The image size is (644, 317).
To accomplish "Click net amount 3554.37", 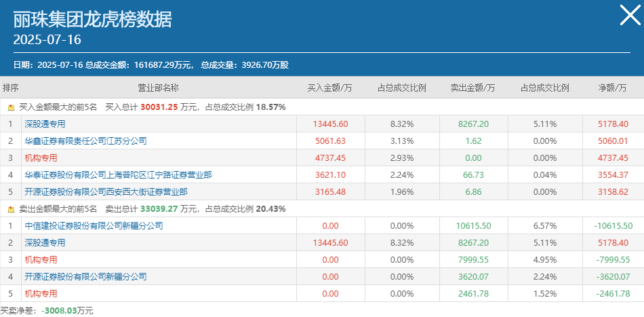I will (613, 174).
